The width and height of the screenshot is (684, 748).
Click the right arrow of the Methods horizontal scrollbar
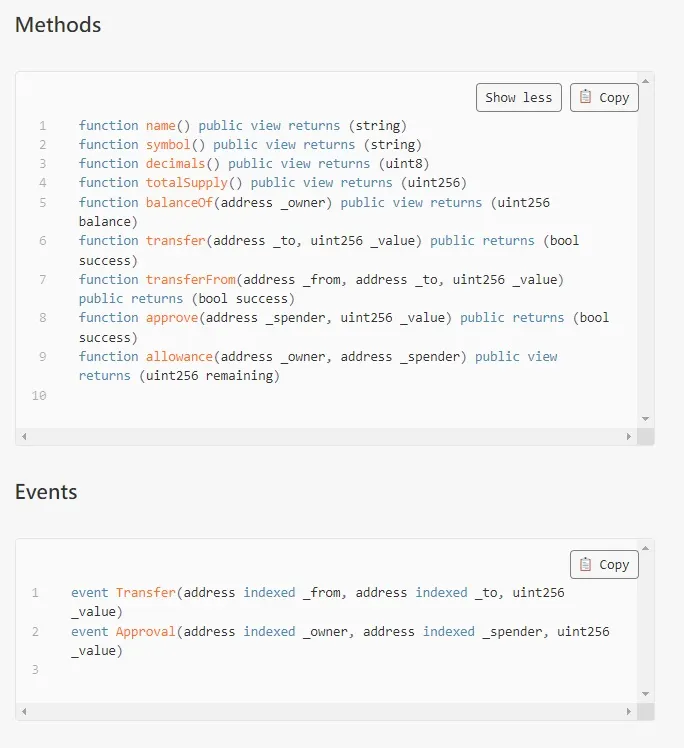[629, 437]
